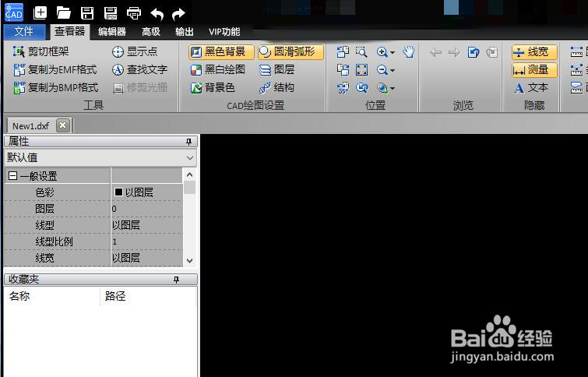Open the VIP功能 tab
Screen dimensions: 588x377
point(224,32)
